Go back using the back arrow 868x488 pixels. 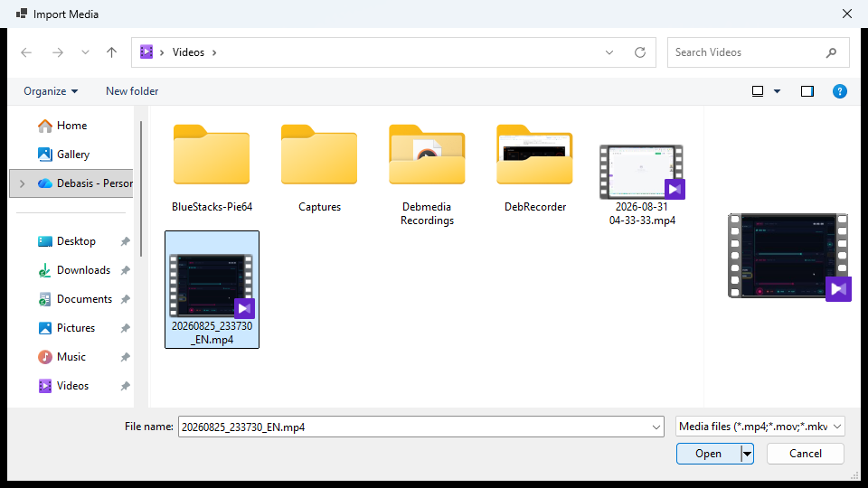pyautogui.click(x=26, y=52)
